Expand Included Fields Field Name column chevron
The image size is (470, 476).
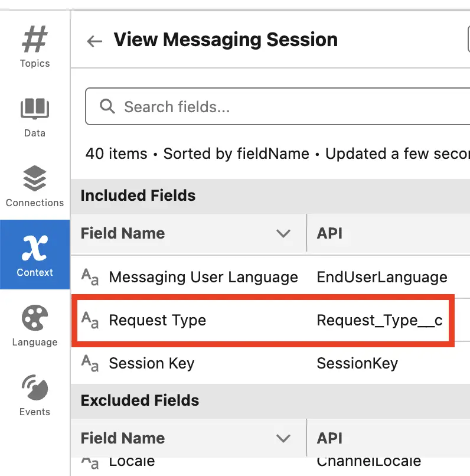pyautogui.click(x=283, y=233)
